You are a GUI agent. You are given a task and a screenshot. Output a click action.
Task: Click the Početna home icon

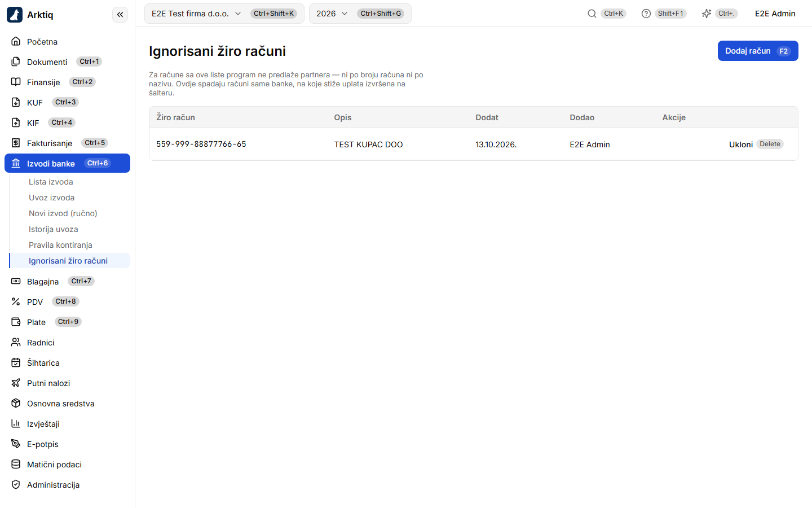click(16, 41)
